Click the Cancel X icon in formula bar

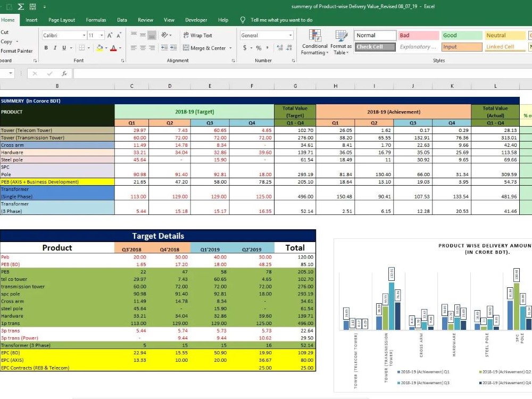tap(35, 73)
